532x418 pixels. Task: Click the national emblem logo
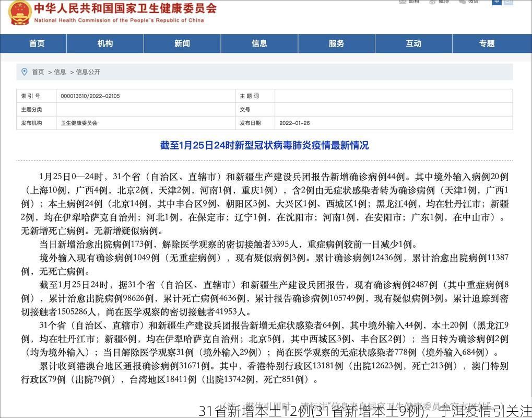click(x=20, y=13)
